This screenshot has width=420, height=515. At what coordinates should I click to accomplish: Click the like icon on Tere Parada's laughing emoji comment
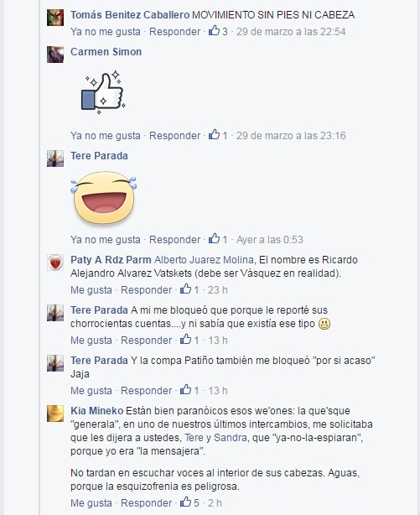[x=214, y=239]
